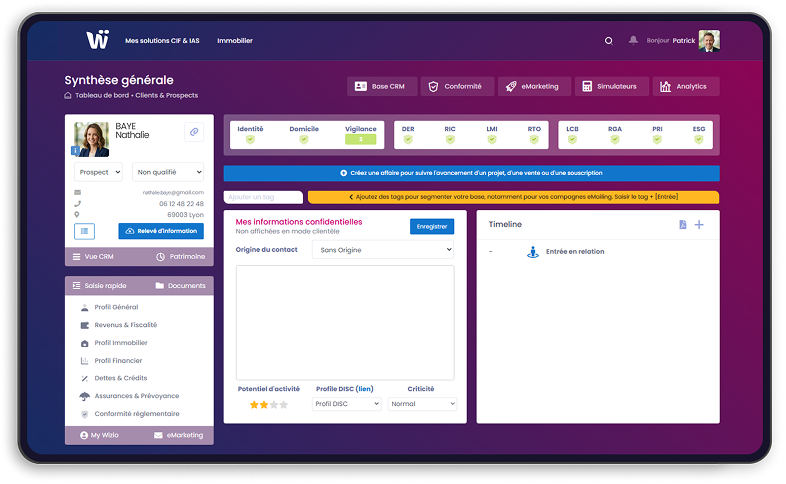Click the Enregistrer button

tap(431, 226)
